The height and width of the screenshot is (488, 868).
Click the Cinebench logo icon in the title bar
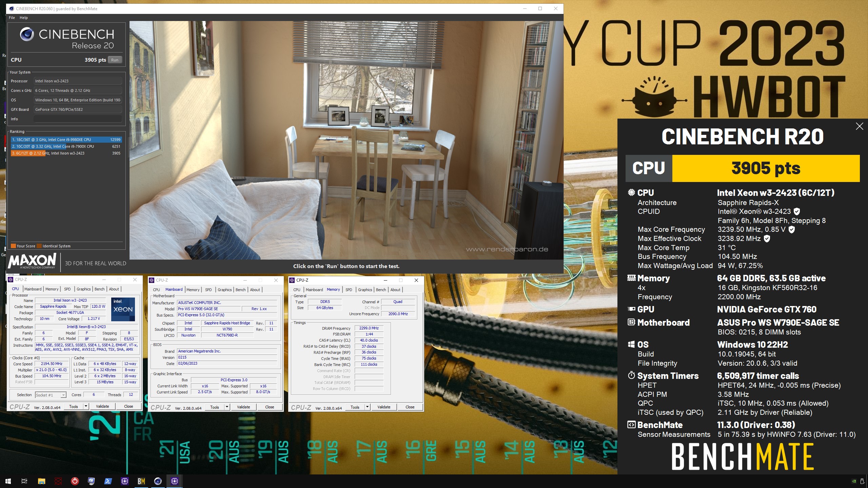click(11, 8)
